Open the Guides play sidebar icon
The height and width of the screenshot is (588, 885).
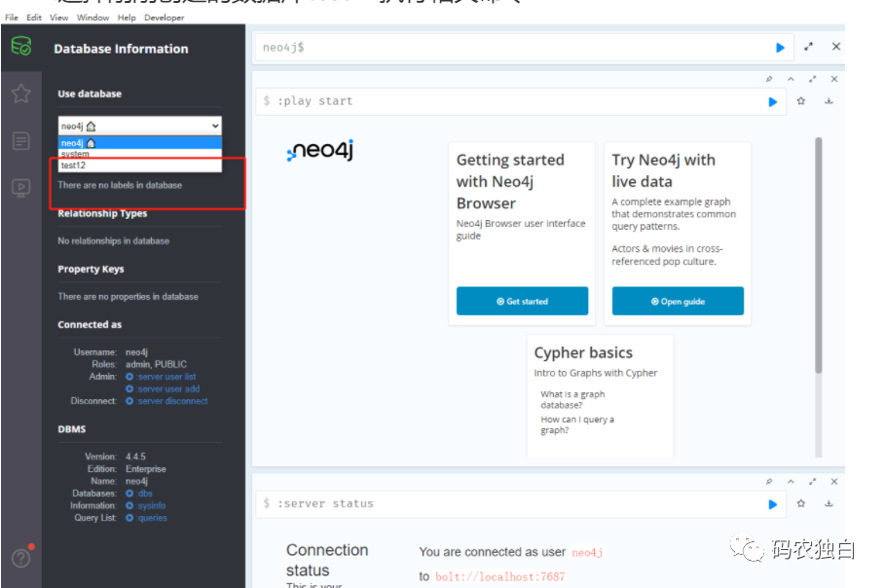(x=21, y=188)
